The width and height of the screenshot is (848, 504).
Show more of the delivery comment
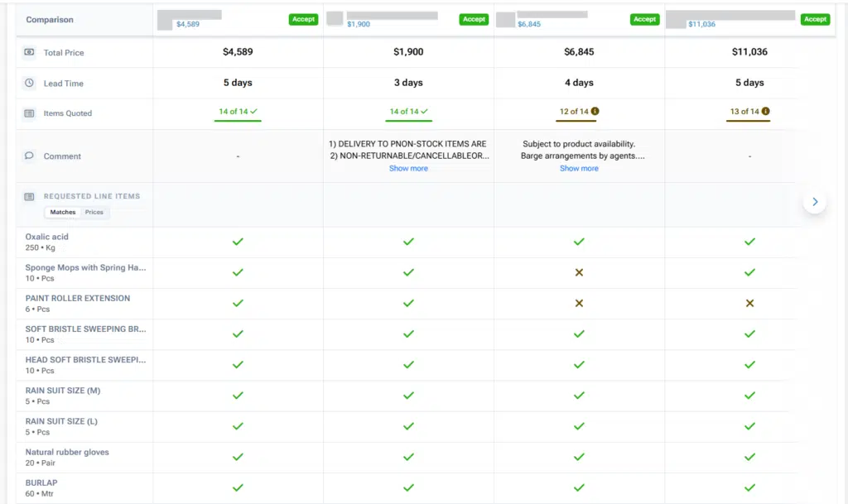[x=408, y=169]
